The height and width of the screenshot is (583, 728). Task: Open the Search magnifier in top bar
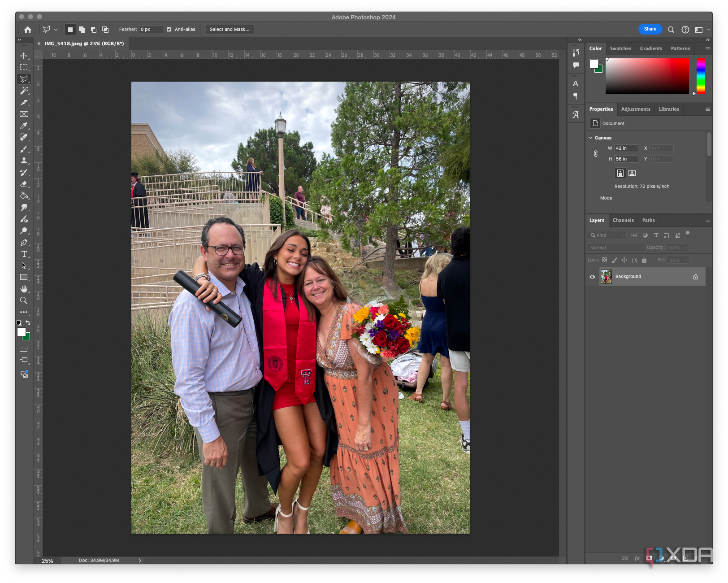click(x=671, y=30)
